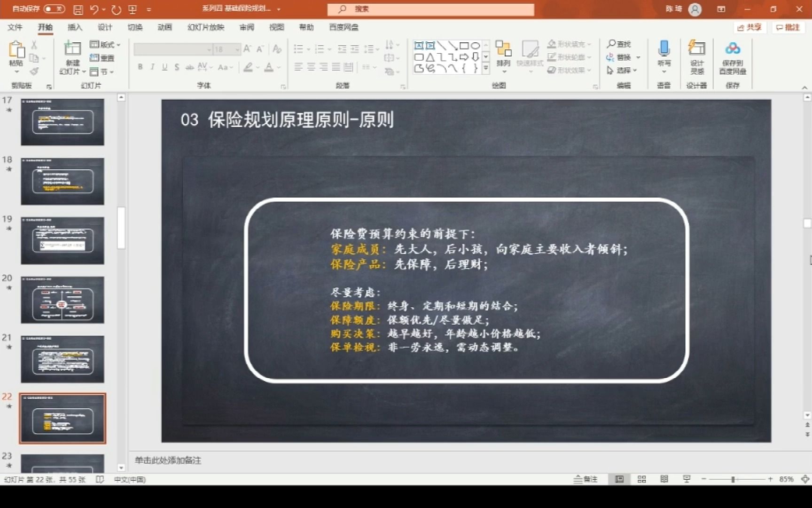Toggle Strikethrough formatting

coord(189,67)
